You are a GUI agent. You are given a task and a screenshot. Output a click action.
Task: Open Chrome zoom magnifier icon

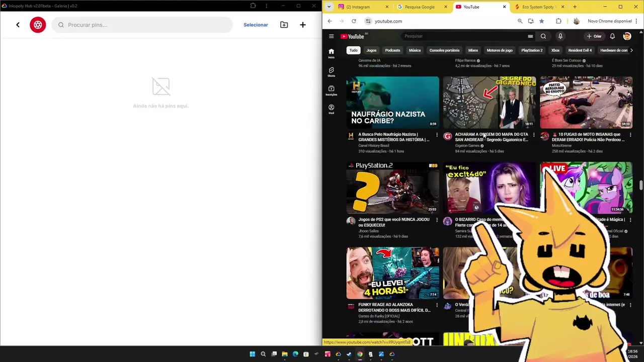520,21
